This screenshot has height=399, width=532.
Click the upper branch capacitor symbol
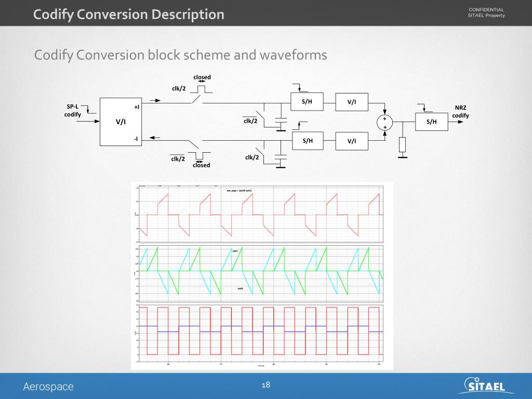[281, 121]
